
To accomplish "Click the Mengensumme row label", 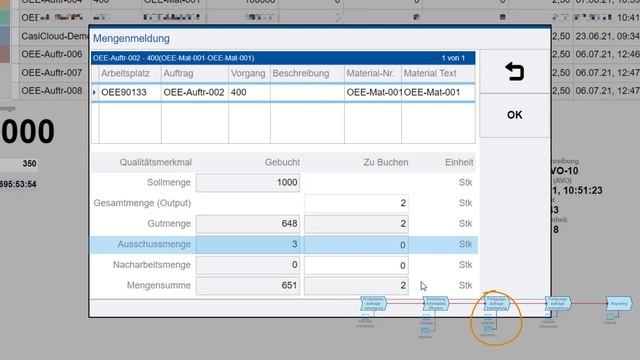I will (x=158, y=285).
